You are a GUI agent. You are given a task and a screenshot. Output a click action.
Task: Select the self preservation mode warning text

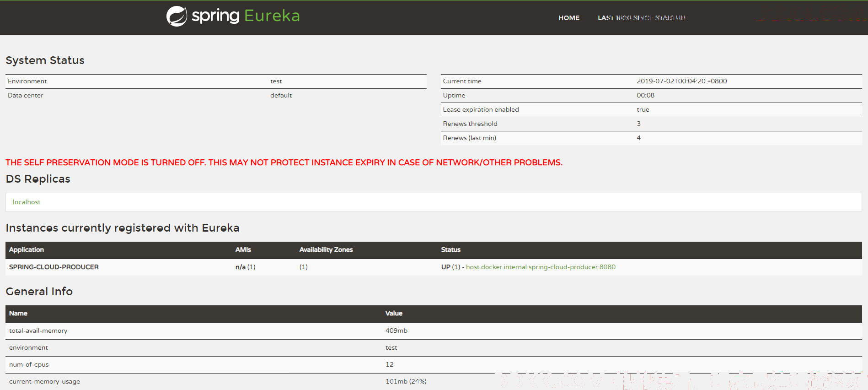284,162
